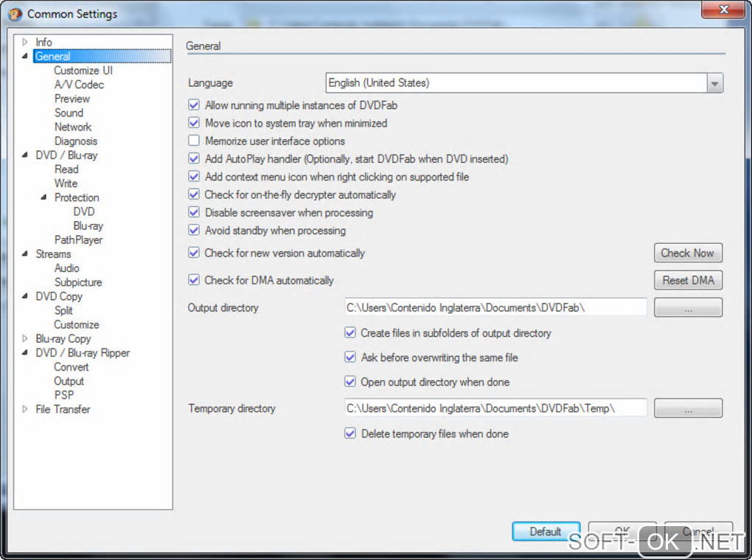Image resolution: width=752 pixels, height=560 pixels.
Task: Click the Default button
Action: pos(546,531)
